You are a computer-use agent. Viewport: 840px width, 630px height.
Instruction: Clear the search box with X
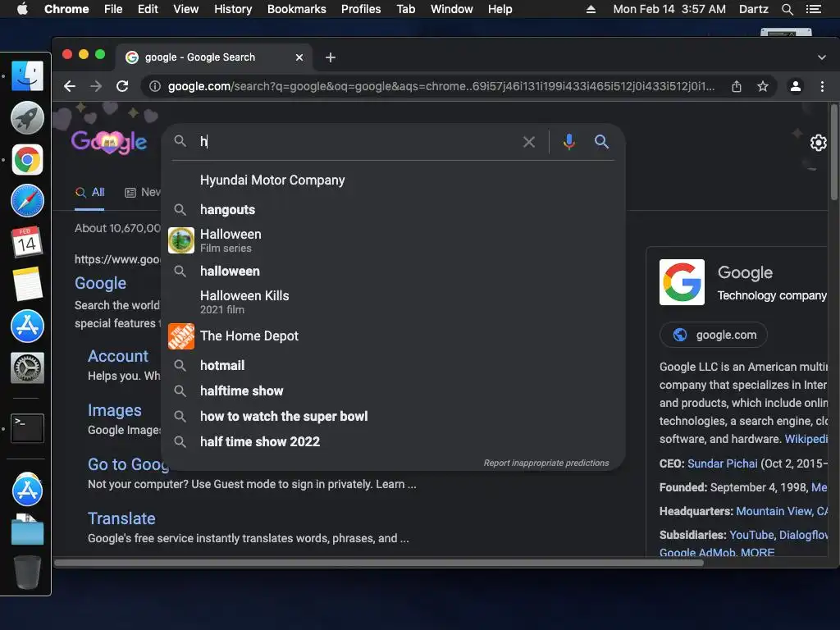click(529, 142)
